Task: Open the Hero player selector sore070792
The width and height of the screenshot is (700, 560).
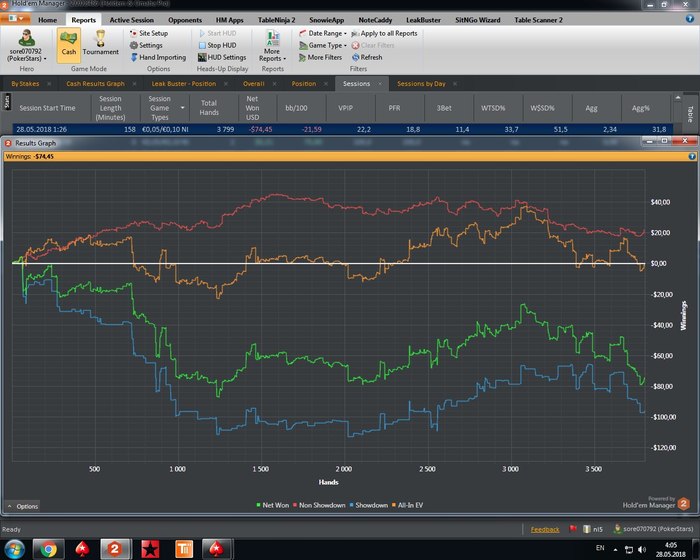Action: (x=26, y=46)
